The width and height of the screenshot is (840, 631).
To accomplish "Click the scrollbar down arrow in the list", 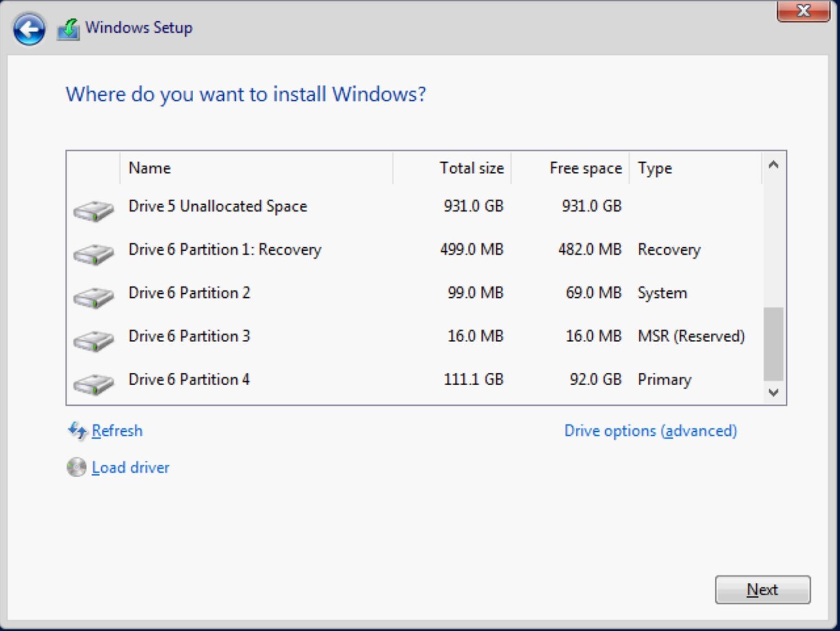I will point(773,392).
